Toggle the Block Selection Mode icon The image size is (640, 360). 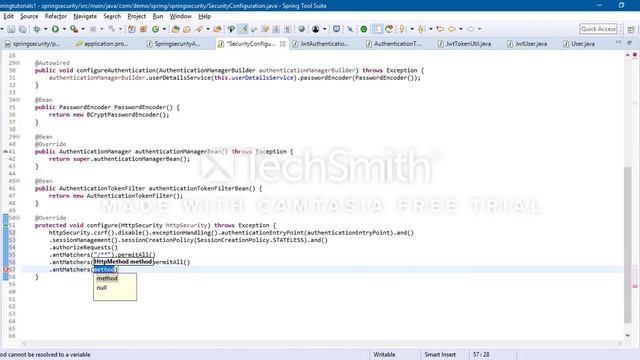point(276,29)
